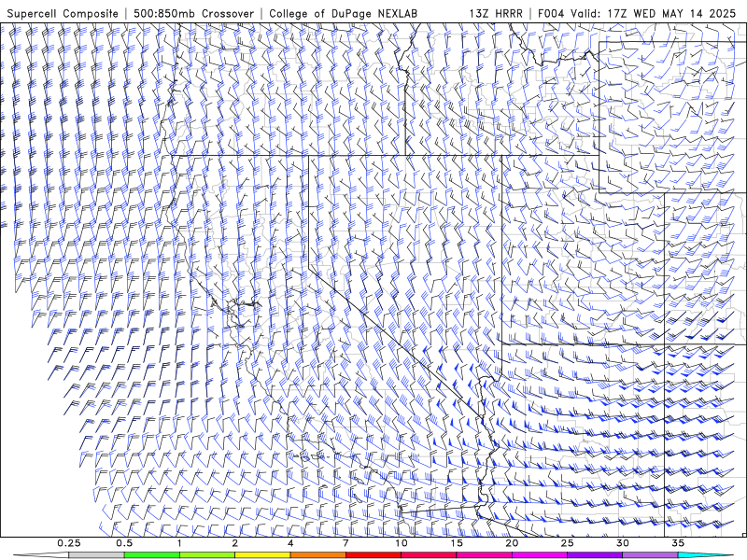This screenshot has height=560, width=747.
Task: Click the scale value label 25
Action: [567, 543]
